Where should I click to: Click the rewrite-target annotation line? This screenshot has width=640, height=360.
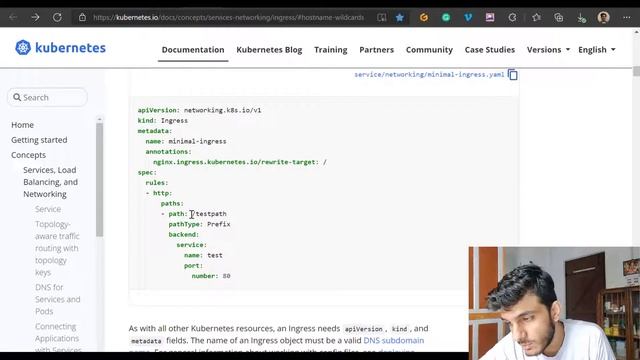pyautogui.click(x=240, y=162)
